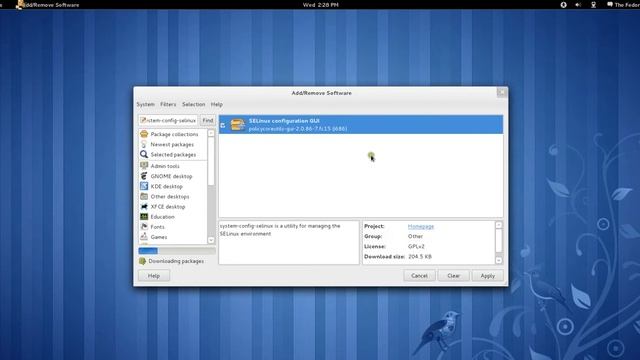This screenshot has width=640, height=360.
Task: Click the Package collections icon
Action: click(144, 134)
